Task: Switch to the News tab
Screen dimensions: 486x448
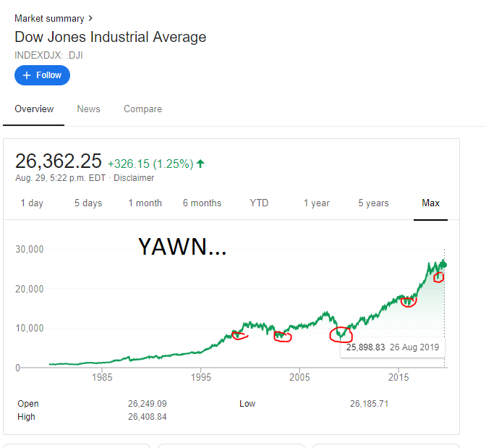Action: (88, 109)
